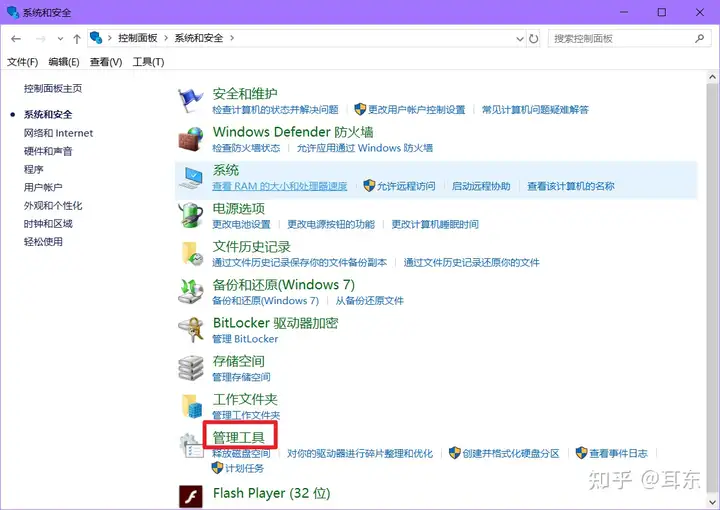Select 网络和 Internet in sidebar
Screen dimensions: 720x510
[x=58, y=133]
